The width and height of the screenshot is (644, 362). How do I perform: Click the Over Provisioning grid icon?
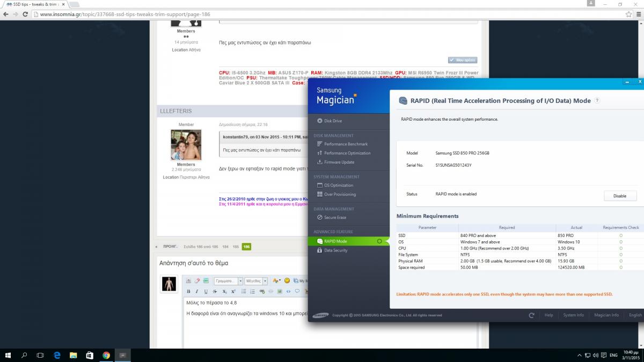(x=320, y=194)
